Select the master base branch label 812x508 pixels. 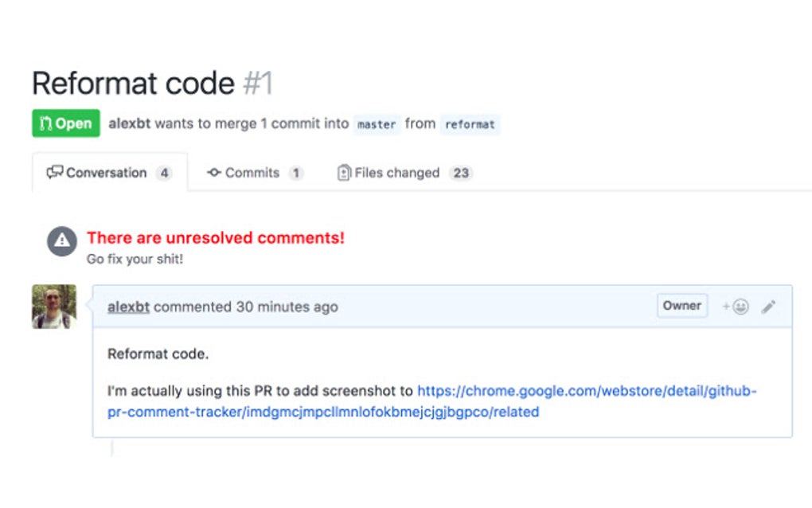coord(377,125)
